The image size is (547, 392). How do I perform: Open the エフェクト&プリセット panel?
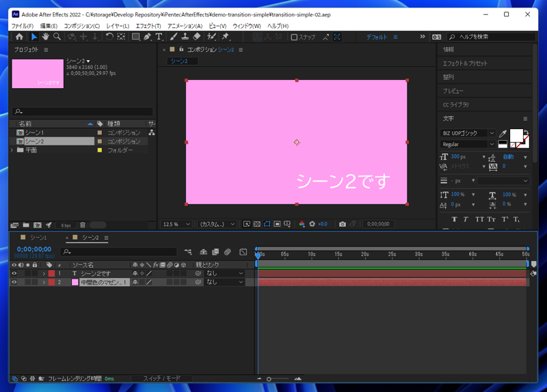465,64
